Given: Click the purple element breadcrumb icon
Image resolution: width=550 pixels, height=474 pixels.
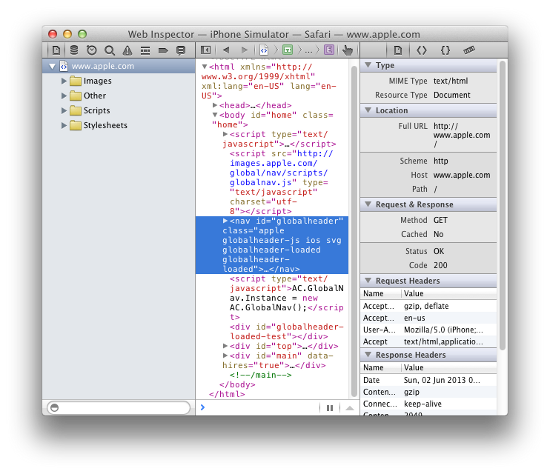Looking at the screenshot, I should tap(329, 50).
